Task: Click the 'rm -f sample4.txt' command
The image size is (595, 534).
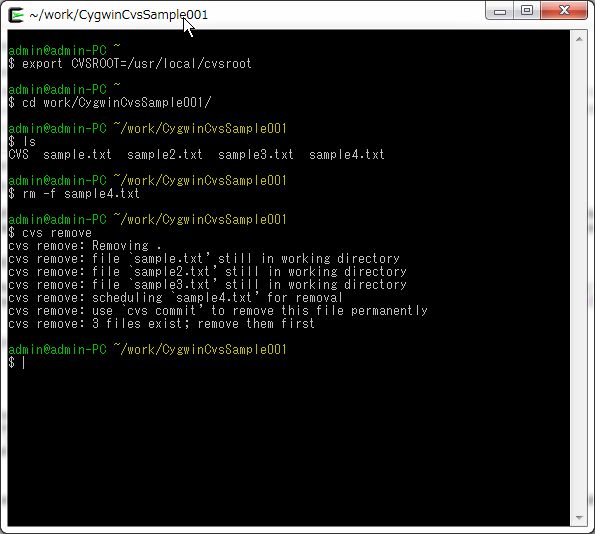Action: 74,194
